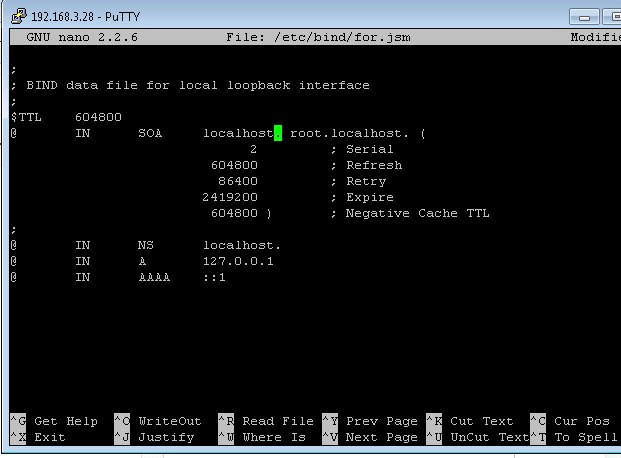Click the '; Negative Cache TTL' comment
This screenshot has width=621, height=458.
(410, 213)
